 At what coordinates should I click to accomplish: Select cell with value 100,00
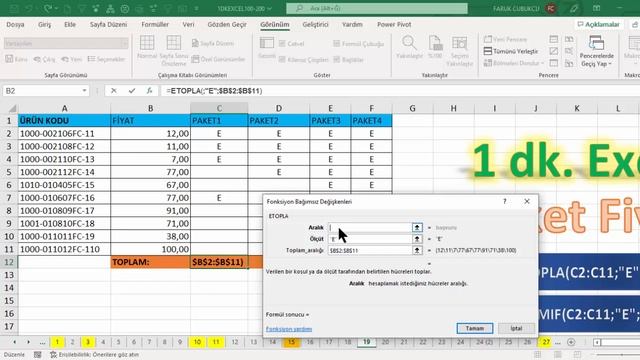pos(151,249)
